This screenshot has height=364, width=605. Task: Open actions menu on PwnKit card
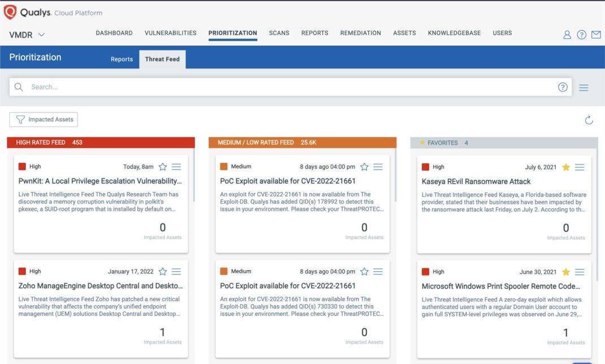[176, 167]
